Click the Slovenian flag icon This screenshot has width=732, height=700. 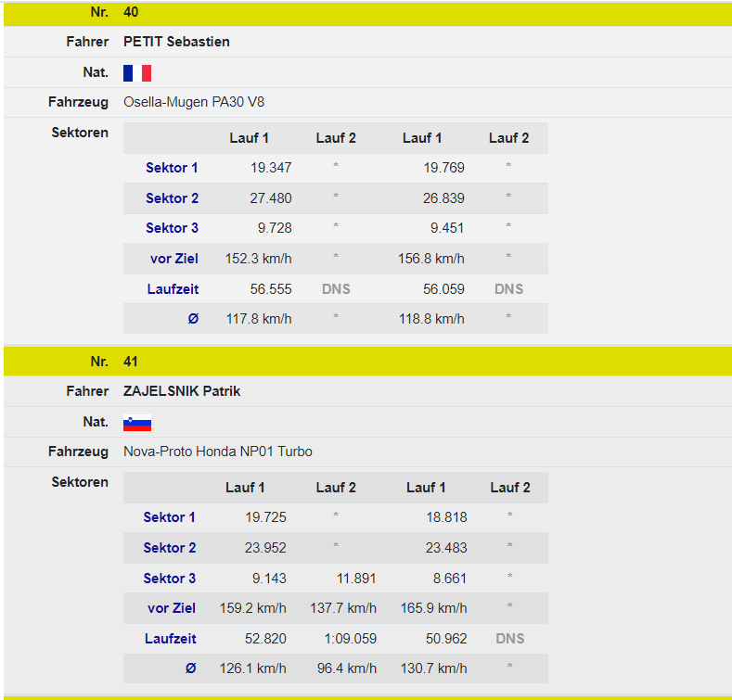pyautogui.click(x=137, y=422)
